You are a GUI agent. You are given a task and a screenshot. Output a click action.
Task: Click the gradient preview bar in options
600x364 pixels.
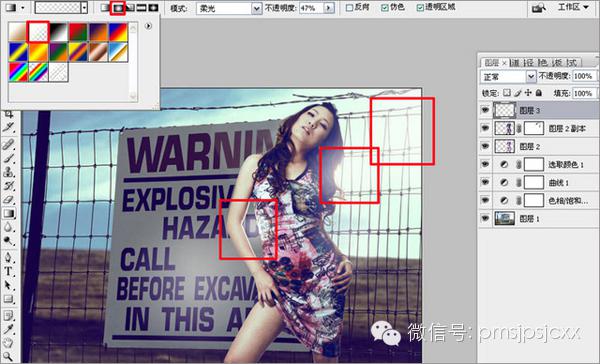[x=58, y=7]
